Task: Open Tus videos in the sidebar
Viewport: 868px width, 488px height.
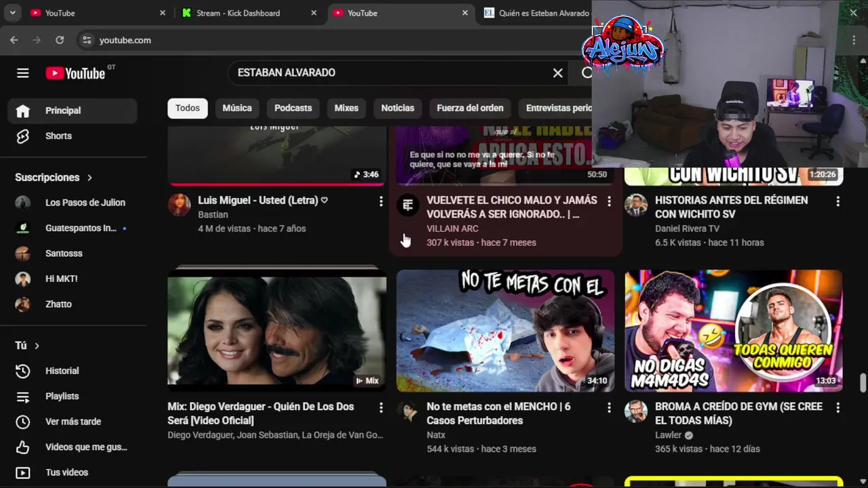Action: coord(72,472)
